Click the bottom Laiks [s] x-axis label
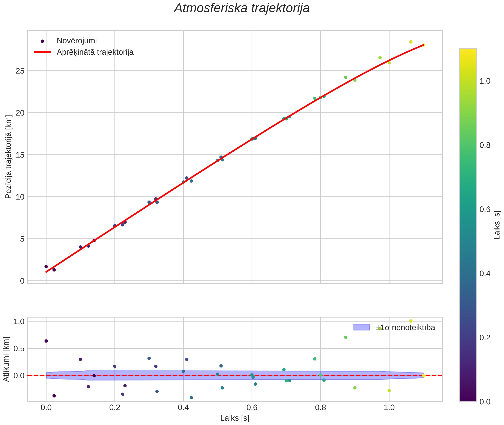The width and height of the screenshot is (504, 425). pos(235,418)
